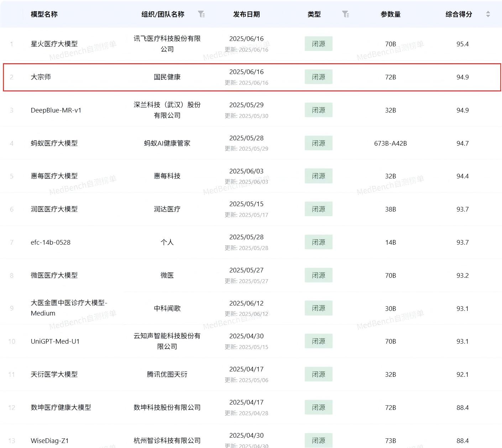Open the 组织/团队名称 column filter icon
The image size is (502, 448).
point(202,14)
